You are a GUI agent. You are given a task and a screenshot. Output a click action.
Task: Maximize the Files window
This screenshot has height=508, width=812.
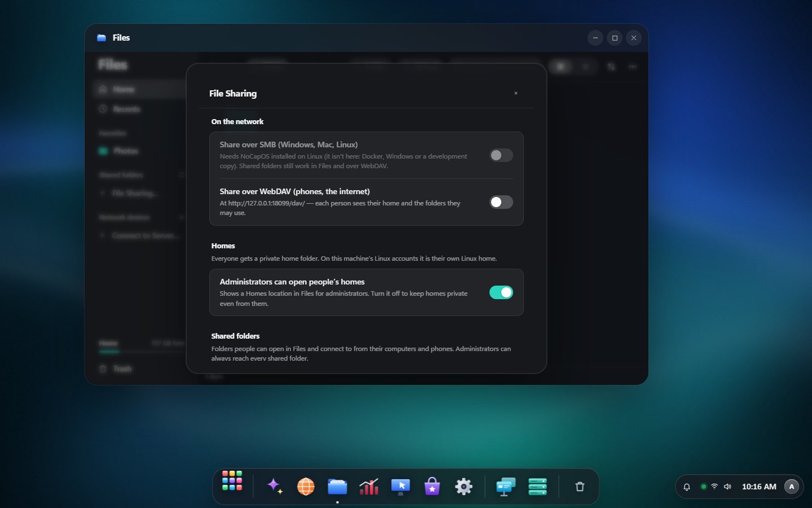[615, 38]
